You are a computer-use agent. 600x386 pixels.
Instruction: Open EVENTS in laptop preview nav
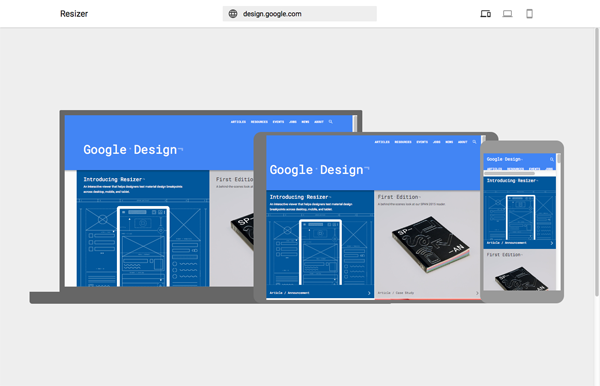coord(278,122)
